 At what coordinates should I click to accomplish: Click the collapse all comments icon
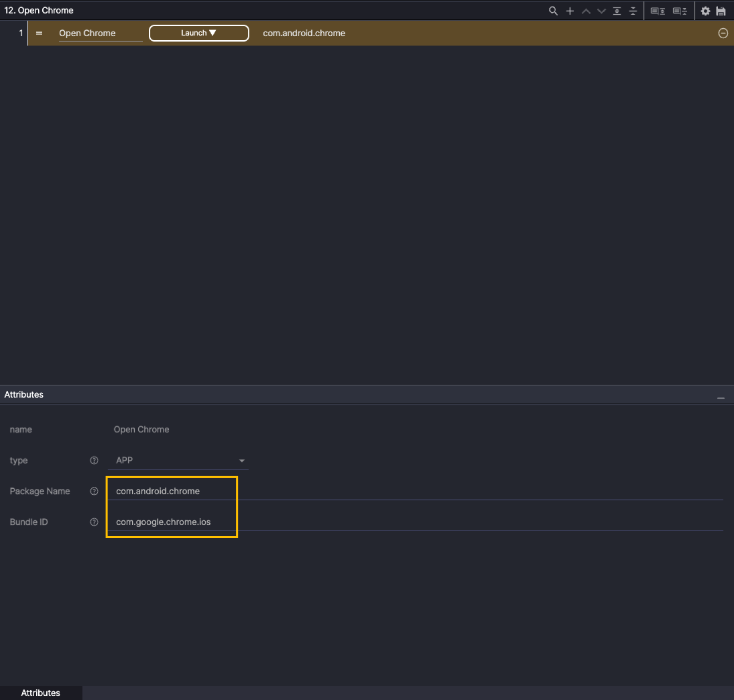(x=680, y=11)
